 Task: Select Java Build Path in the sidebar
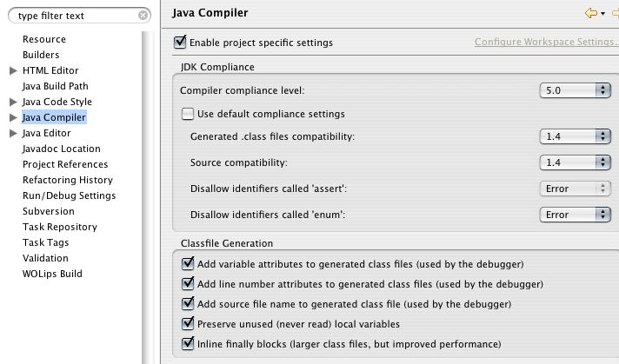pos(56,86)
